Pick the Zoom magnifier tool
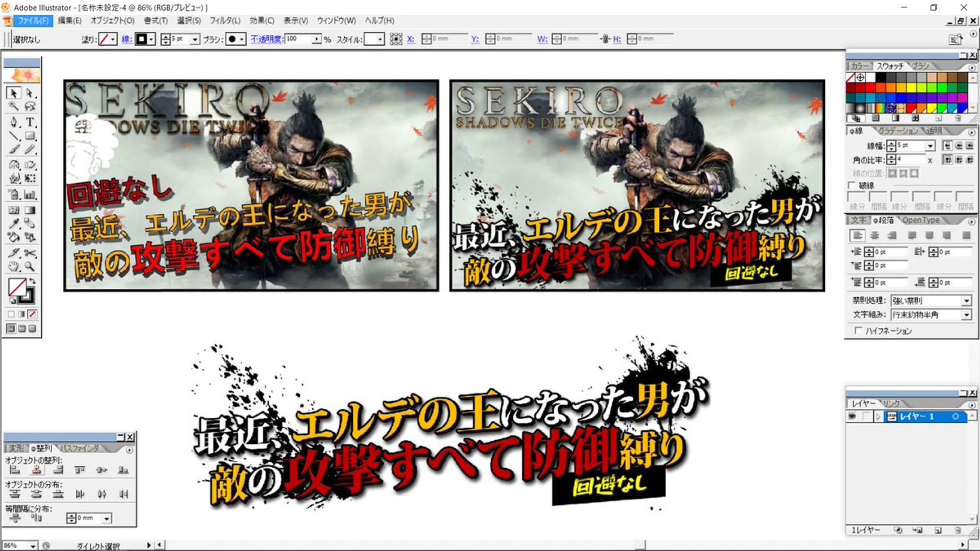Screen dimensions: 980x551 point(30,267)
